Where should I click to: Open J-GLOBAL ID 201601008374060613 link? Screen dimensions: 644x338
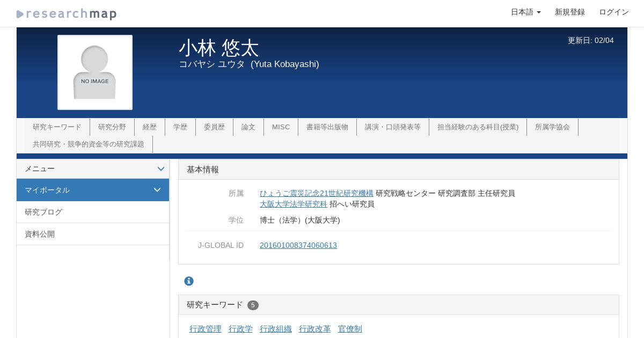(x=298, y=245)
